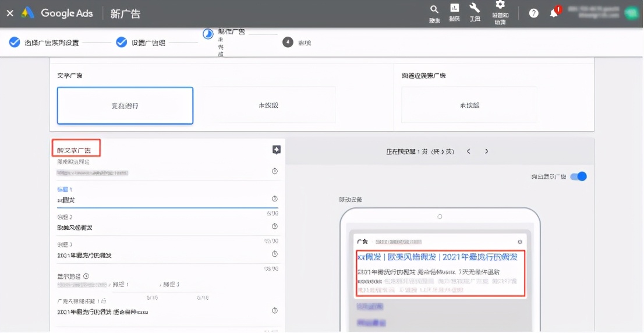
Task: Open the help question mark icon
Action: (x=533, y=13)
